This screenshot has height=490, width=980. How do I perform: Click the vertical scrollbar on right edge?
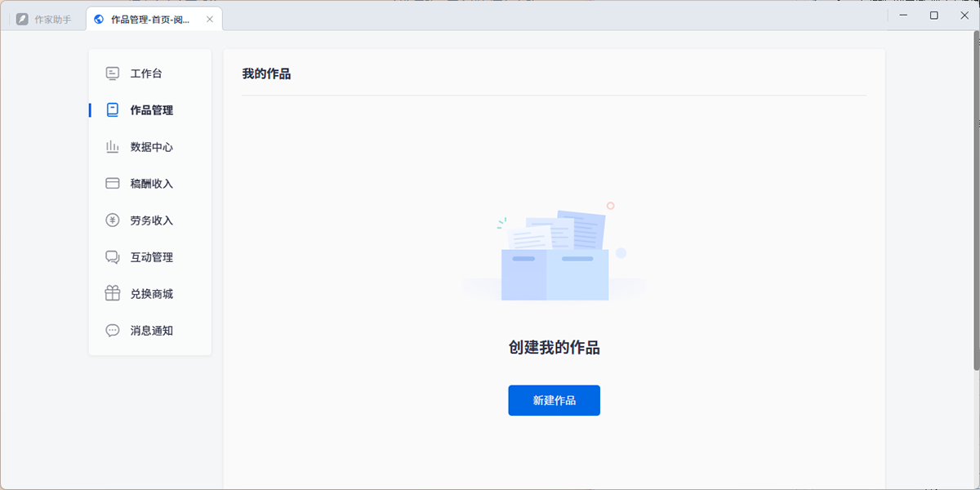pyautogui.click(x=976, y=204)
